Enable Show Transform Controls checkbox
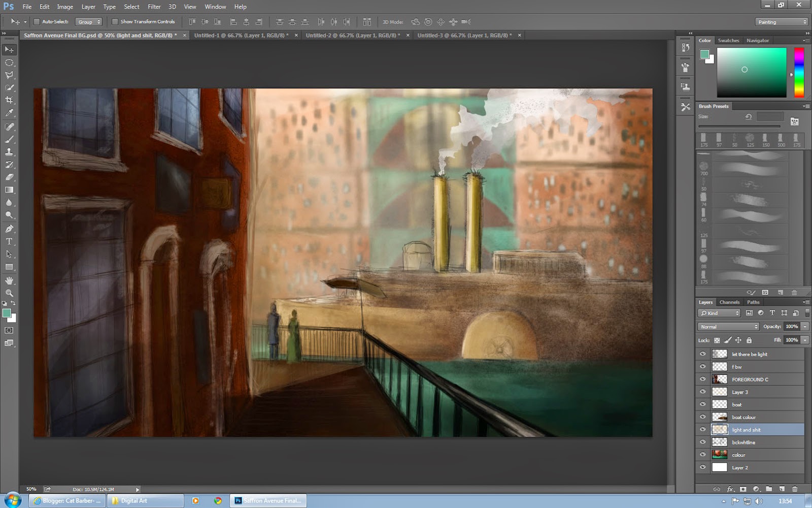This screenshot has height=508, width=812. (x=115, y=22)
